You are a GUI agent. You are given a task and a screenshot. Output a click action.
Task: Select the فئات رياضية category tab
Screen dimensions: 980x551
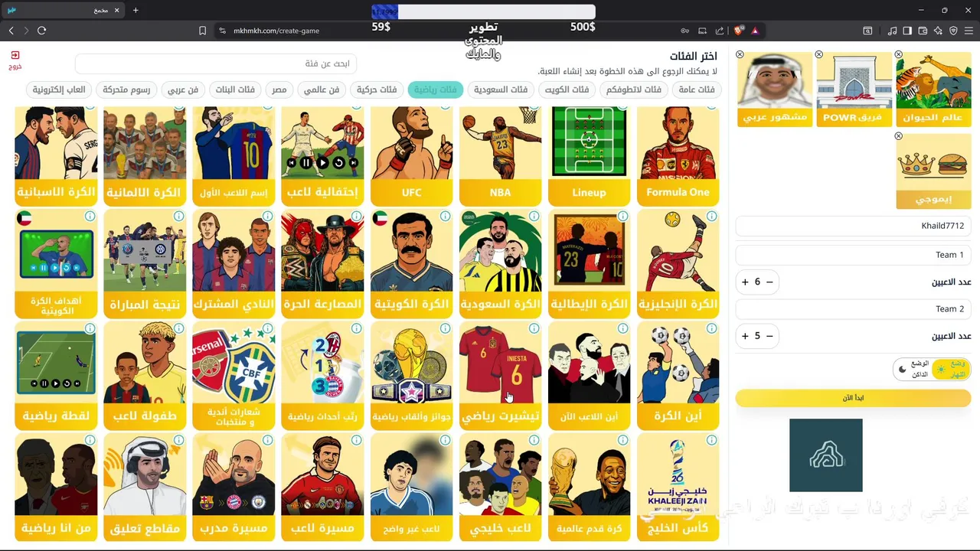436,90
